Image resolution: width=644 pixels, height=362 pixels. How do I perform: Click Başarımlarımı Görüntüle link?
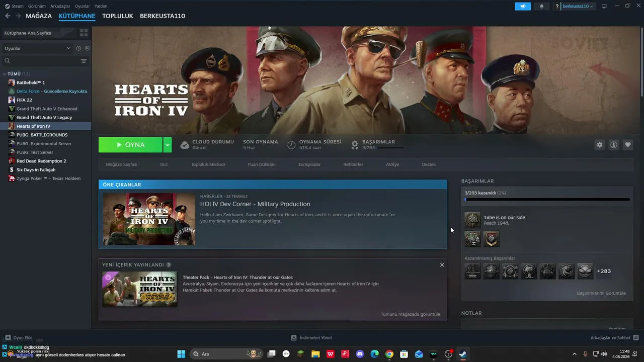click(601, 293)
